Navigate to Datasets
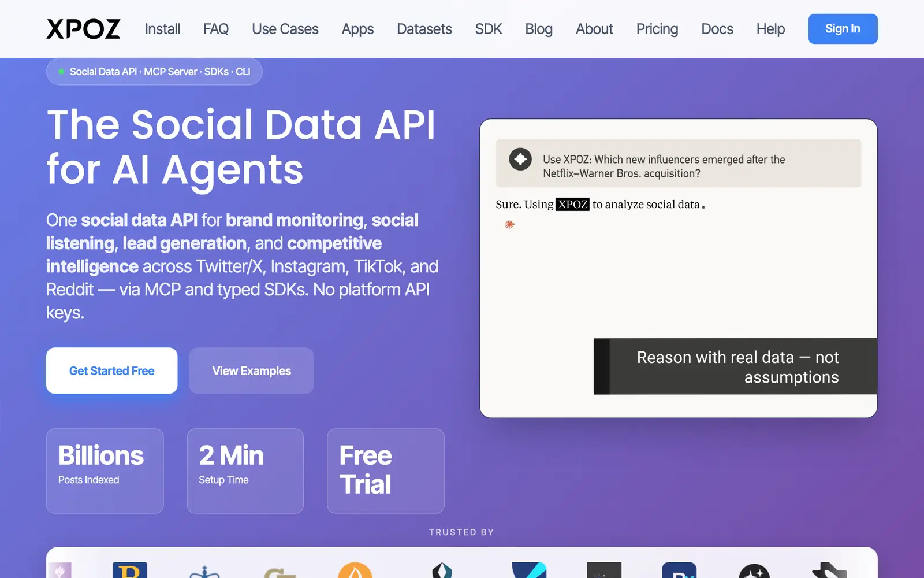924x578 pixels. pos(424,29)
